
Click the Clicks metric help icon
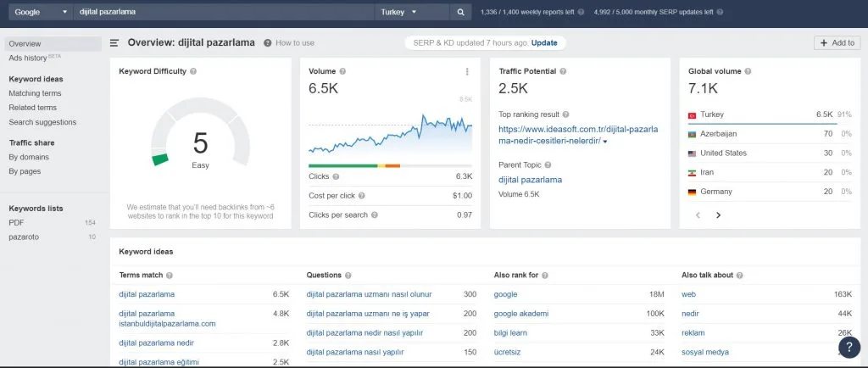tap(336, 176)
